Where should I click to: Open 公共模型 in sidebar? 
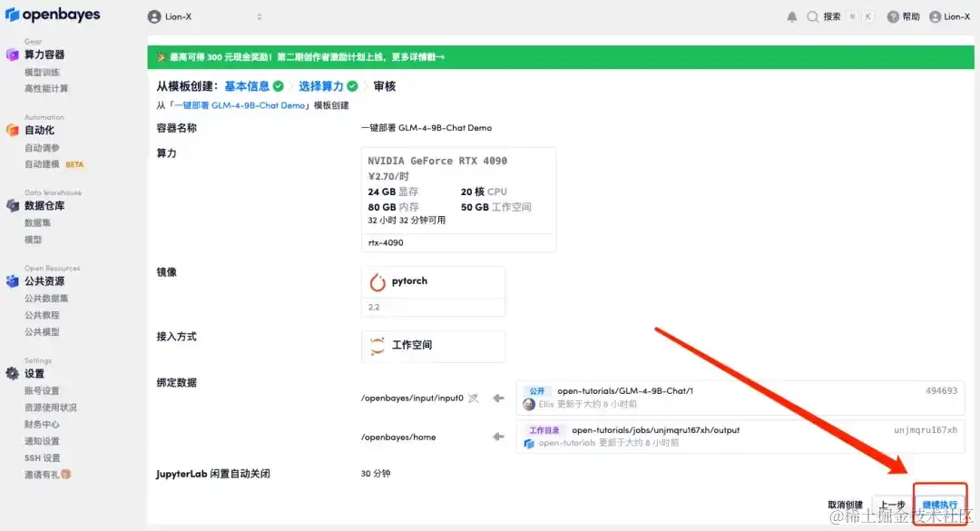pos(42,331)
